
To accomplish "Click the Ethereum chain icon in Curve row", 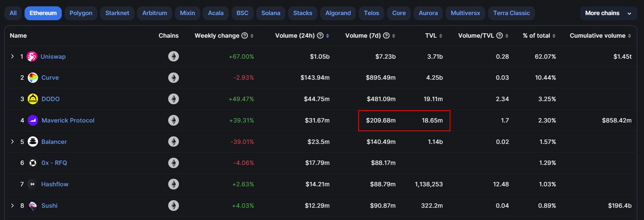I will click(x=173, y=78).
